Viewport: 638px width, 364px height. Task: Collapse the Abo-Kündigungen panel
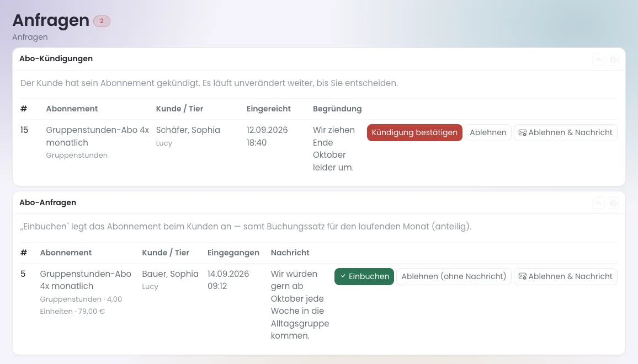tap(598, 60)
